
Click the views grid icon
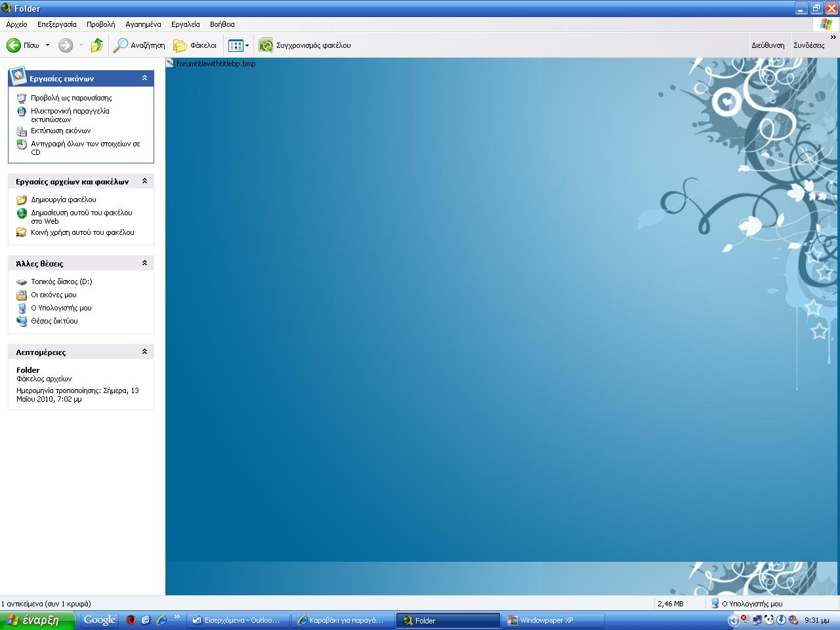click(236, 45)
